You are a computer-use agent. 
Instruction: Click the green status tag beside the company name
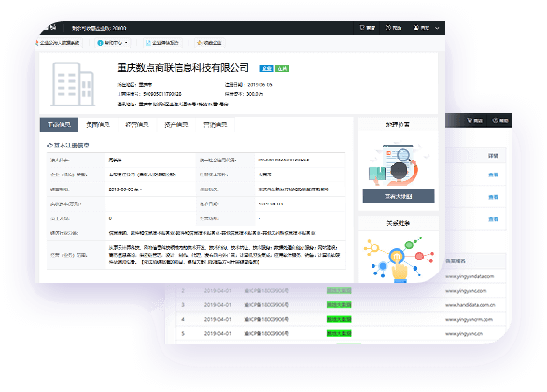click(x=282, y=68)
